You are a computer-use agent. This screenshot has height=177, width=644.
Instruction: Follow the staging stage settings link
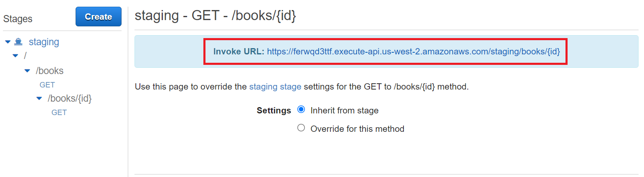[275, 87]
